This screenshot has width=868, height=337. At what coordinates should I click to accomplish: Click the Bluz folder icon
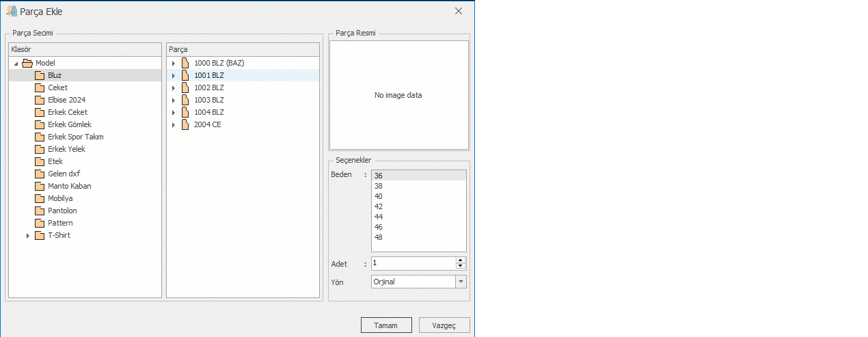(x=40, y=75)
